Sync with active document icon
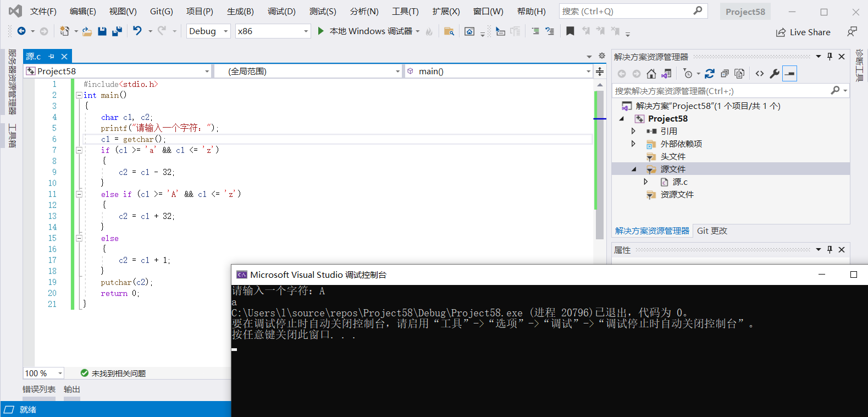868x417 pixels. pyautogui.click(x=710, y=73)
